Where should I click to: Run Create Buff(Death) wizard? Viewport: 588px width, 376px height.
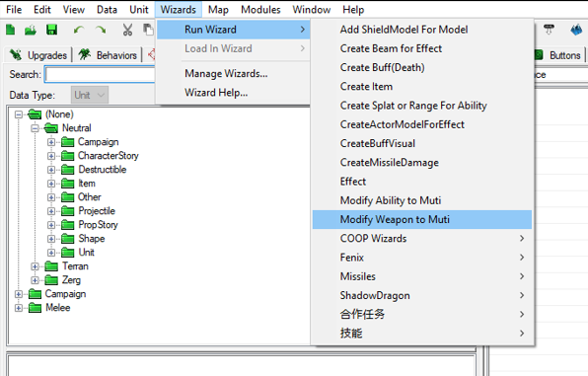422,67
